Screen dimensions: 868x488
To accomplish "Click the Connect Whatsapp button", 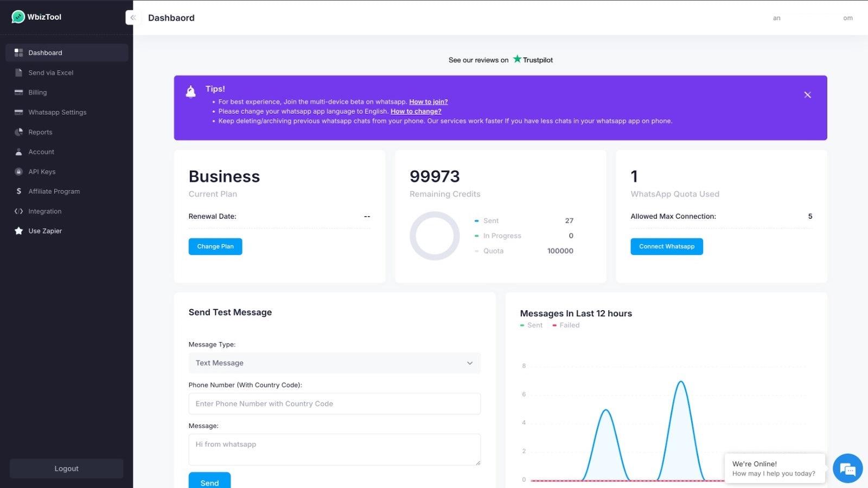I will point(666,246).
